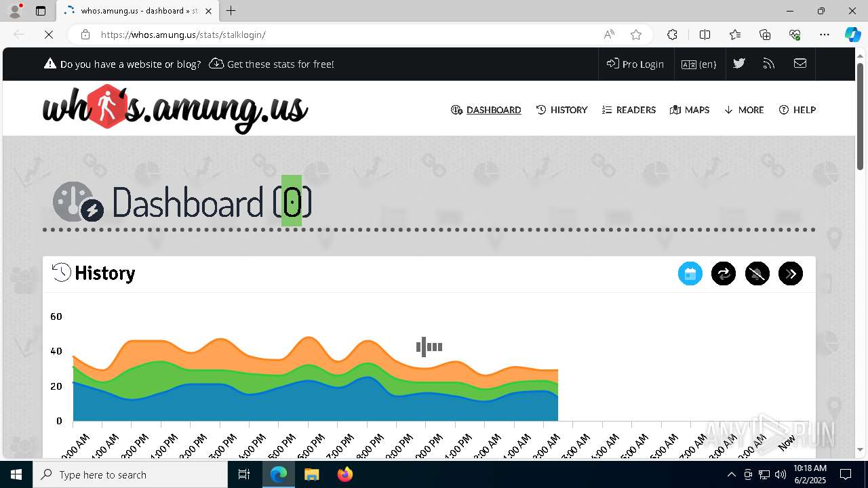Screen dimensions: 868x488
Task: Launch Firefox from taskbar
Action: [345, 474]
